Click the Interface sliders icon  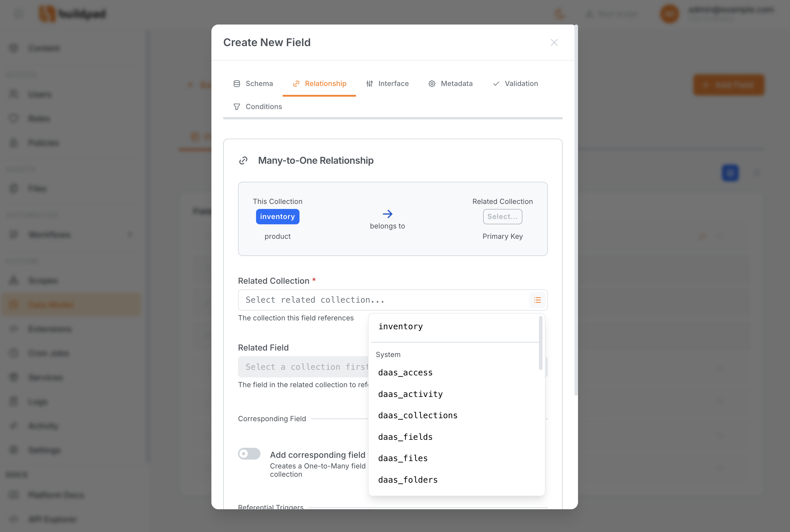[x=370, y=83]
